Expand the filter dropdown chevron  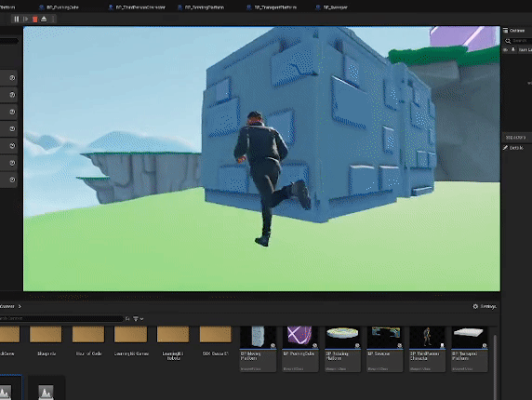pos(141,319)
